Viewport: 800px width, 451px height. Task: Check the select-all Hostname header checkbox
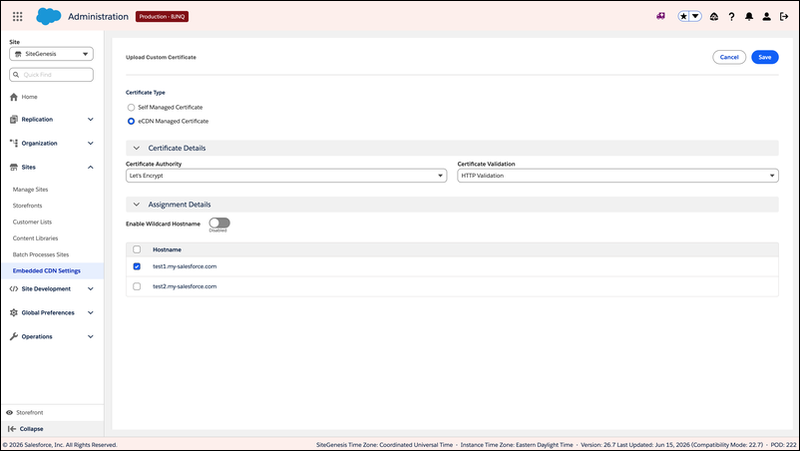tap(137, 249)
